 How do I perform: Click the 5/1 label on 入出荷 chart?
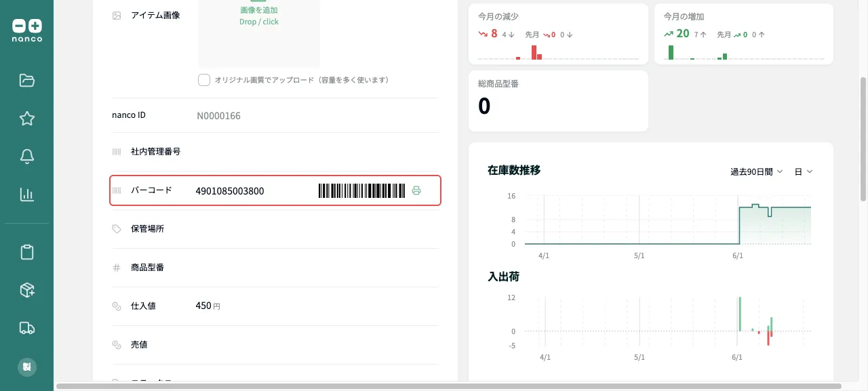tap(639, 357)
